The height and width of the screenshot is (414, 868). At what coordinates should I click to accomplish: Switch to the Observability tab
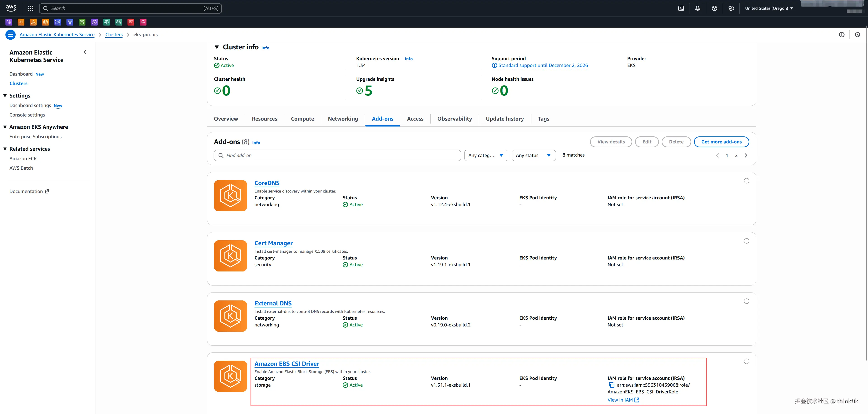click(x=454, y=119)
